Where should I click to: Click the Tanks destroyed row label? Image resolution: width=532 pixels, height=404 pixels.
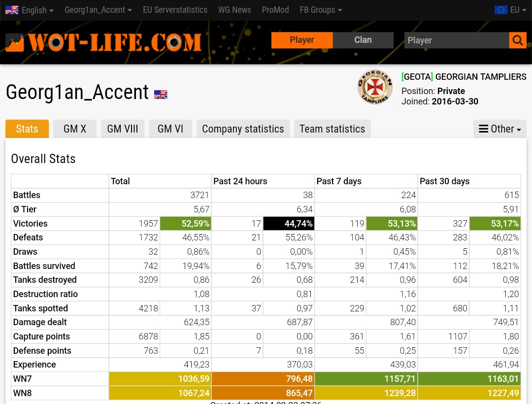[x=45, y=280]
